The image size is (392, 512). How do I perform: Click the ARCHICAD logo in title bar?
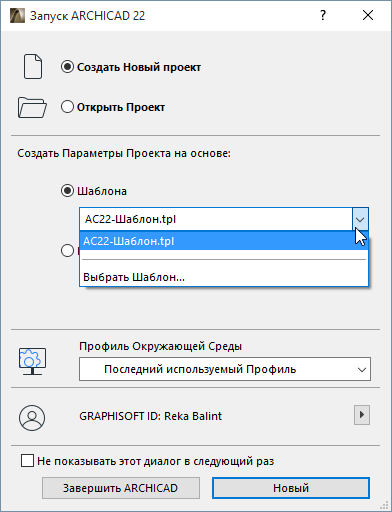[x=17, y=16]
